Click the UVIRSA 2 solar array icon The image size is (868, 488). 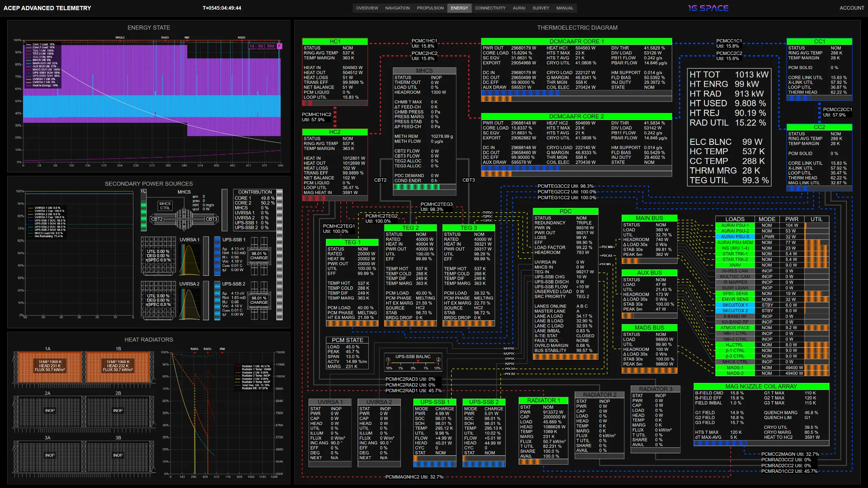tap(158, 300)
